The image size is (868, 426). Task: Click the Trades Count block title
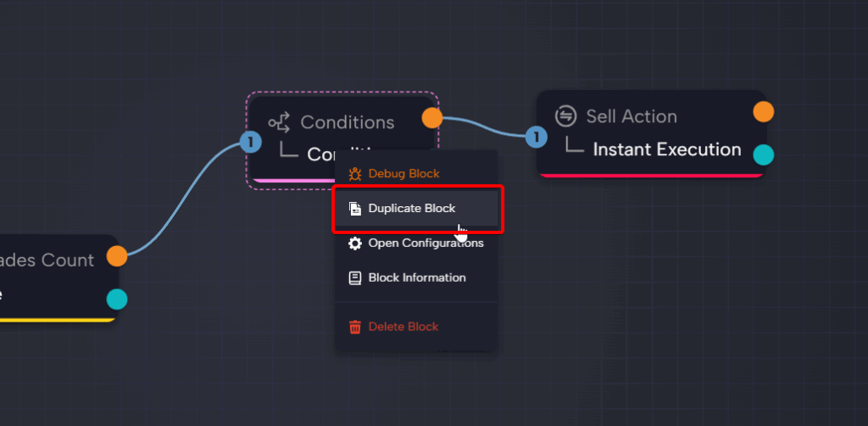click(47, 261)
